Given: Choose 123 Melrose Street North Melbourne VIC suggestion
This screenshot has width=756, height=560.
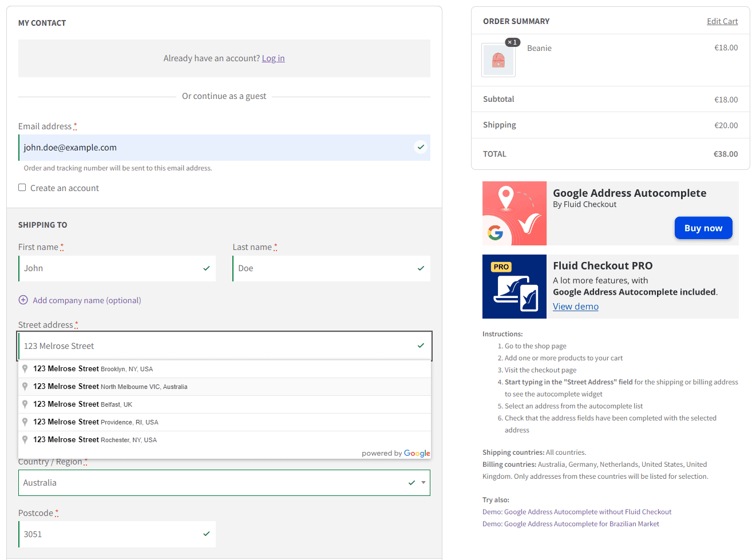Looking at the screenshot, I should pos(225,387).
